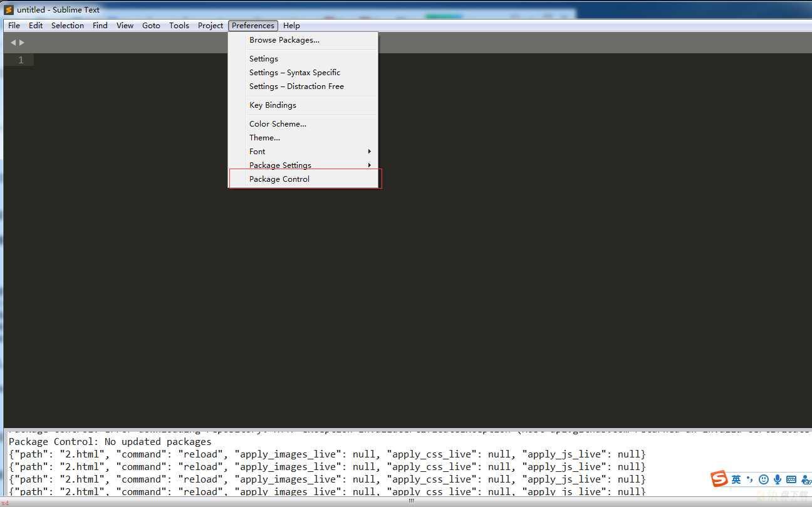812x507 pixels.
Task: Open the Selection menu
Action: point(68,26)
